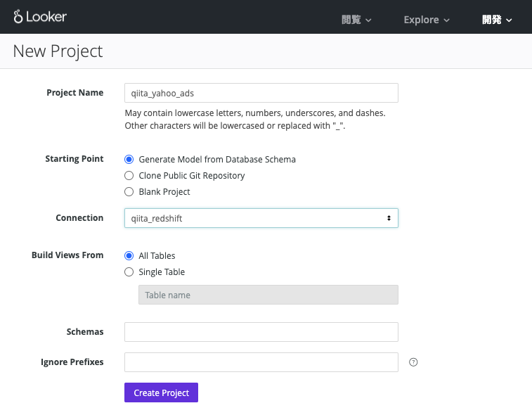
Task: Click the Schemas input field
Action: click(x=261, y=332)
